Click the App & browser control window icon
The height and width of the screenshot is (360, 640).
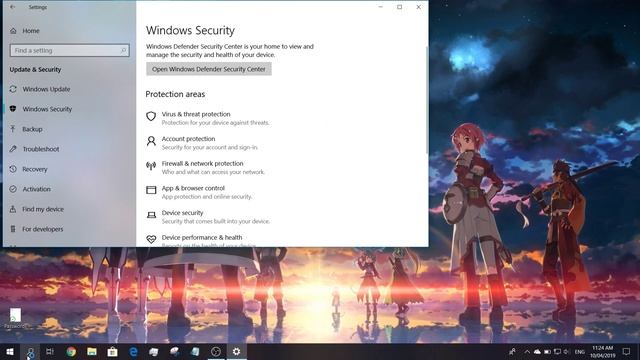(x=151, y=190)
